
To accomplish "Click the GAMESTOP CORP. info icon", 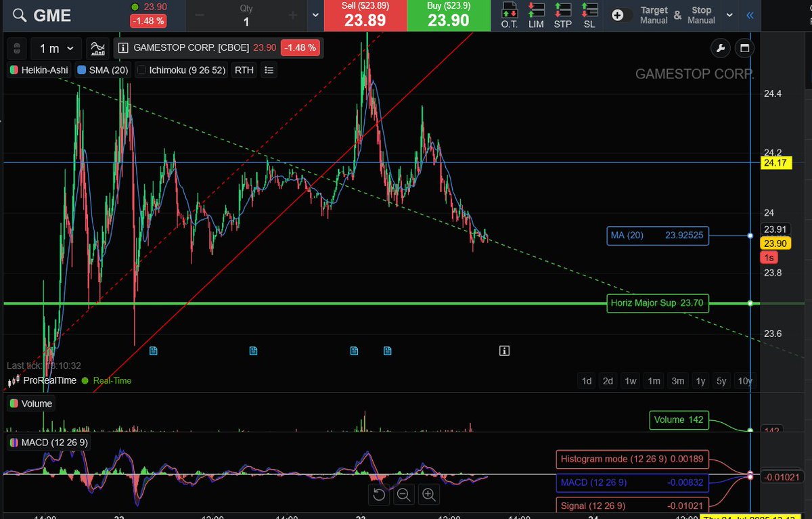I will pos(122,49).
